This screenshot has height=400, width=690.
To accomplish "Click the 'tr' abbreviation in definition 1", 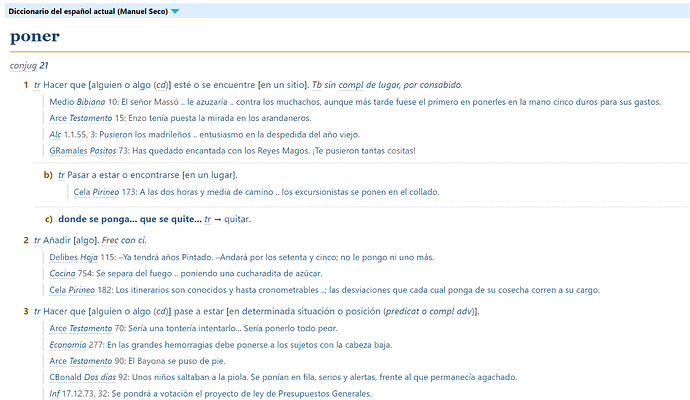I will pos(37,85).
